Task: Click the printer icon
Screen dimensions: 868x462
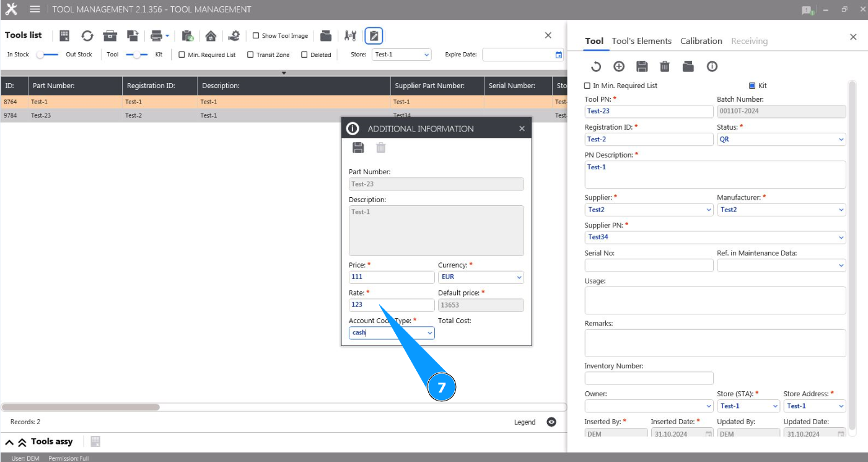Action: click(156, 35)
